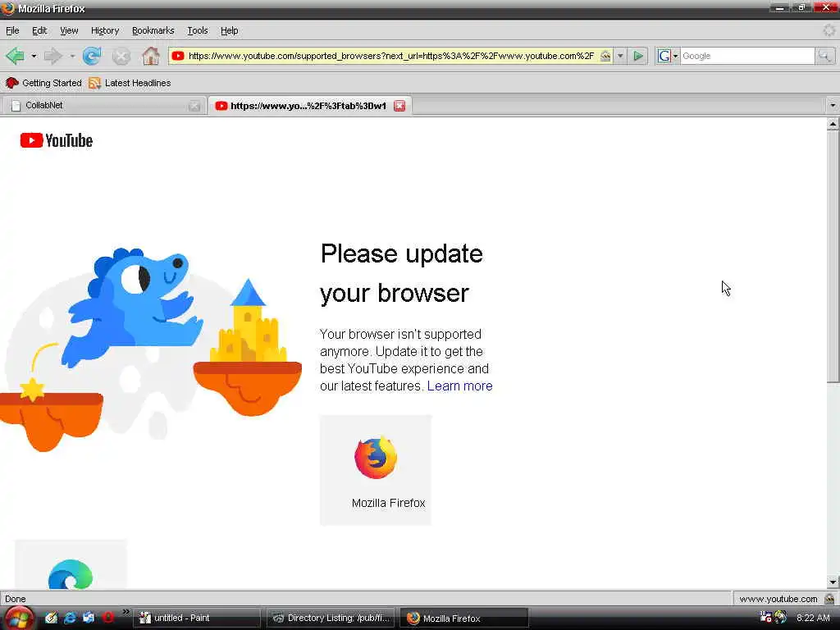This screenshot has width=840, height=630.
Task: Focus the address bar URL field
Action: [x=391, y=56]
